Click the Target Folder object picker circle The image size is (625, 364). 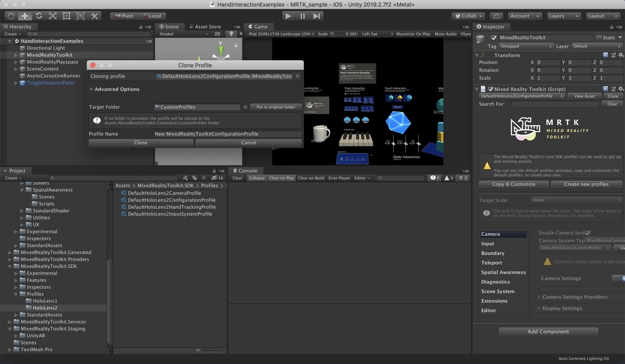pos(245,107)
